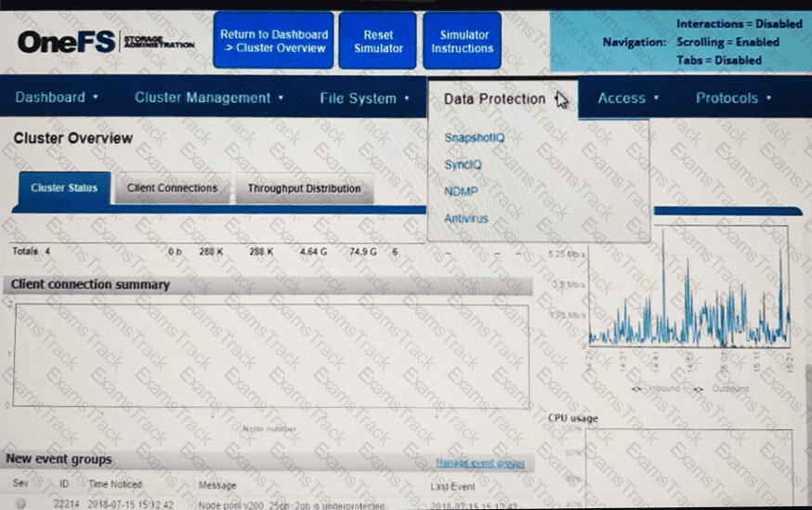The image size is (812, 510).
Task: Click Return to Dashboard Cluster Overview button
Action: (273, 41)
